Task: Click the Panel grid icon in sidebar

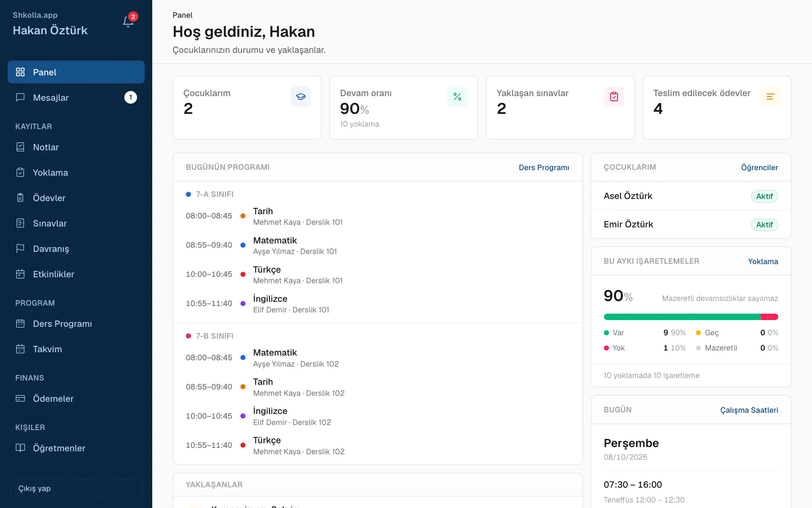Action: pos(20,72)
